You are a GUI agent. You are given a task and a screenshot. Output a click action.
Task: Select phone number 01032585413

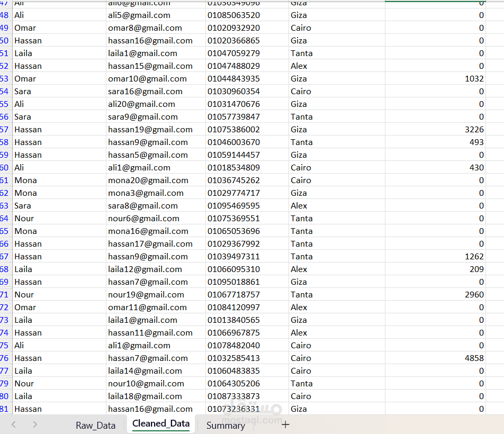point(247,358)
